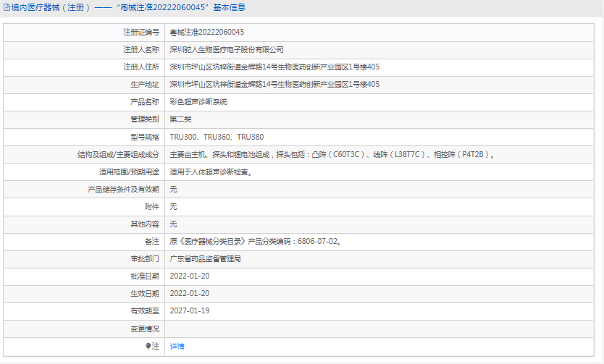The image size is (604, 364).
Task: Select registration number 粤械注准20222060045 in the table
Action: [x=207, y=33]
